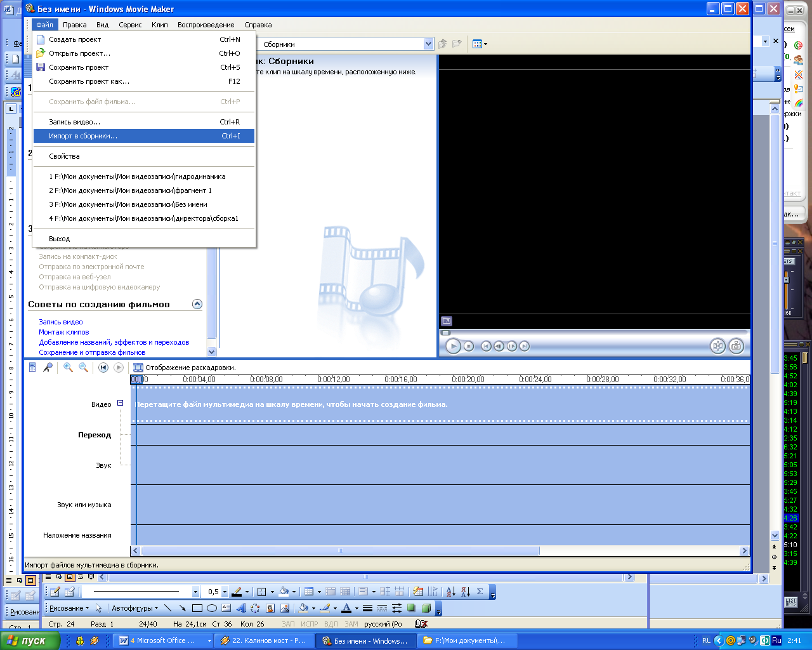The image size is (812, 650).
Task: Open recent project 'фрагмент 1'
Action: point(144,190)
